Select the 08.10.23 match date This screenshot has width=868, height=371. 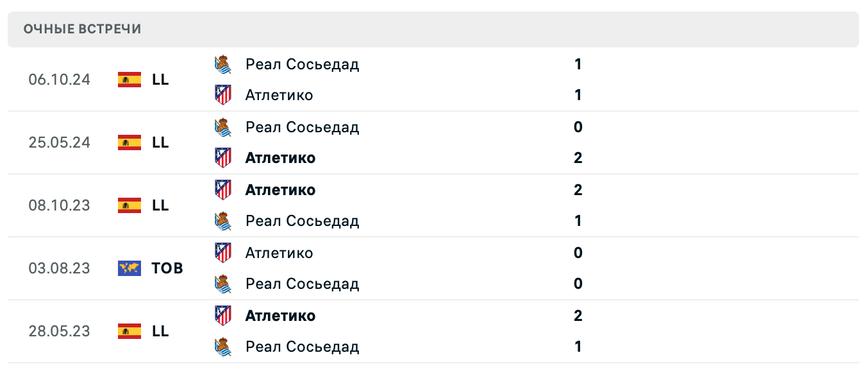pos(59,205)
